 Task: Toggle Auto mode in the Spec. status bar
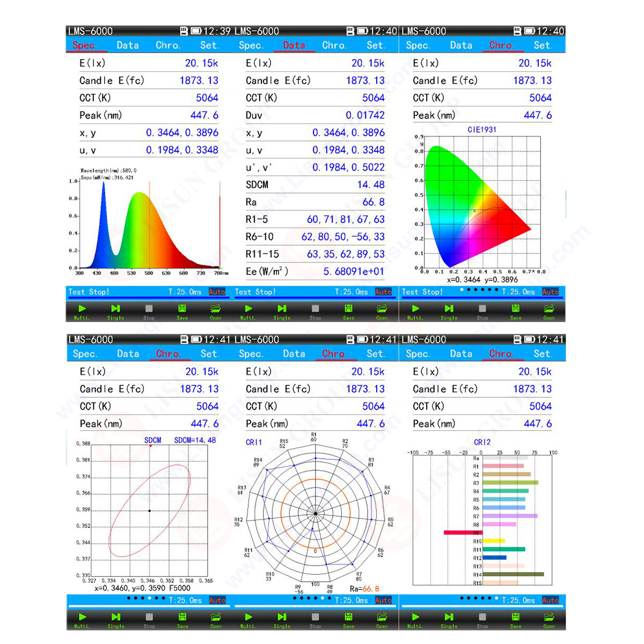tap(218, 292)
